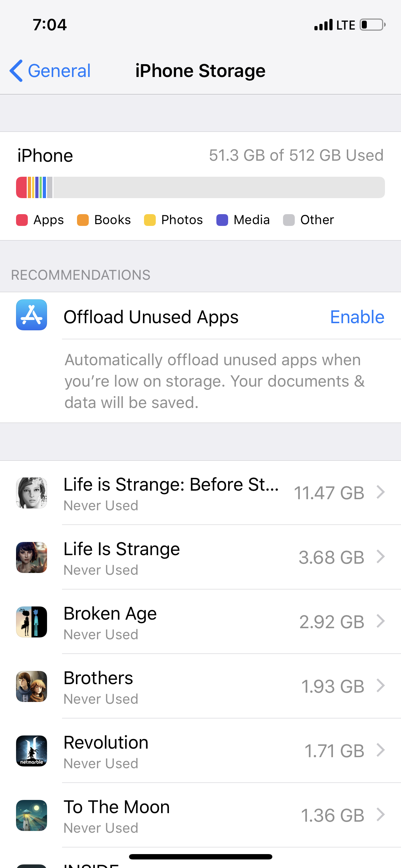Tap the iPhone storage usage bar

click(x=200, y=187)
